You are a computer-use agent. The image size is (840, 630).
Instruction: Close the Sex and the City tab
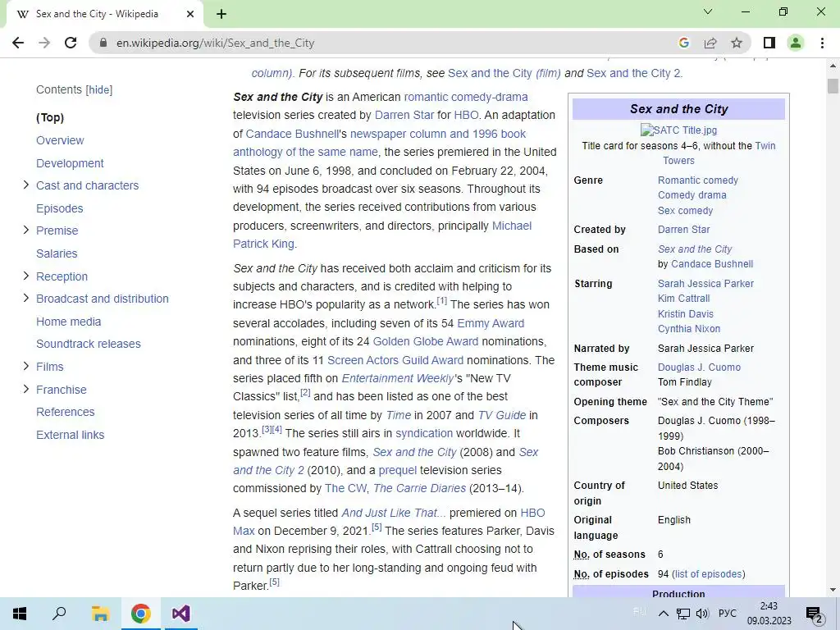190,14
